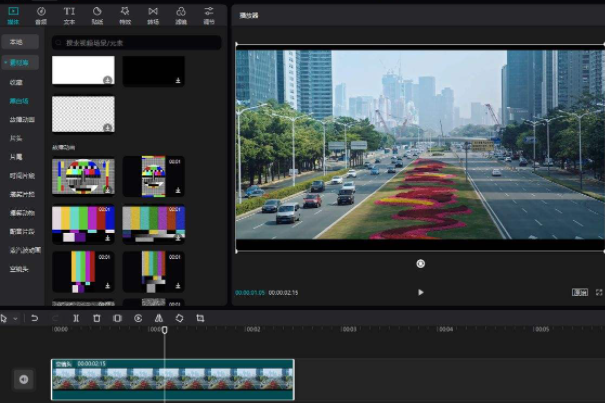Open the 音频 (Audio) tab
Image resolution: width=605 pixels, height=403 pixels.
point(41,14)
